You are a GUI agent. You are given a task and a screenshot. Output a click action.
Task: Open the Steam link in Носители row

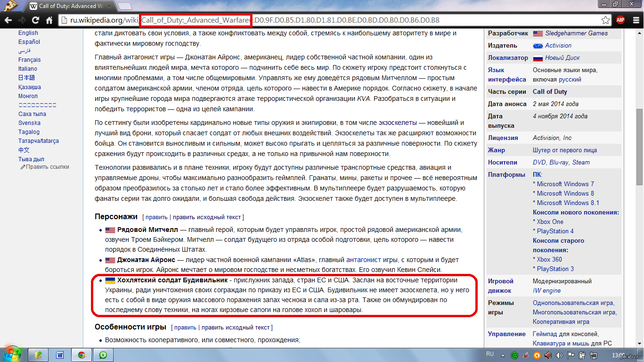point(581,163)
